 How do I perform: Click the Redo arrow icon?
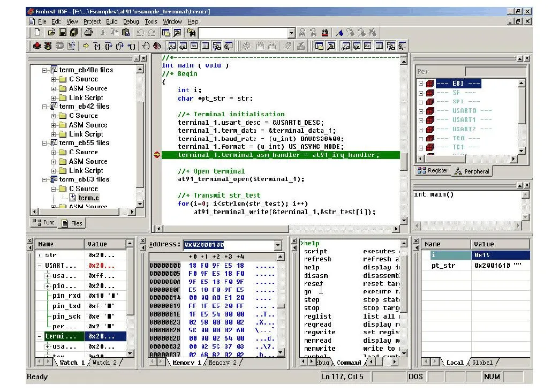(x=152, y=33)
